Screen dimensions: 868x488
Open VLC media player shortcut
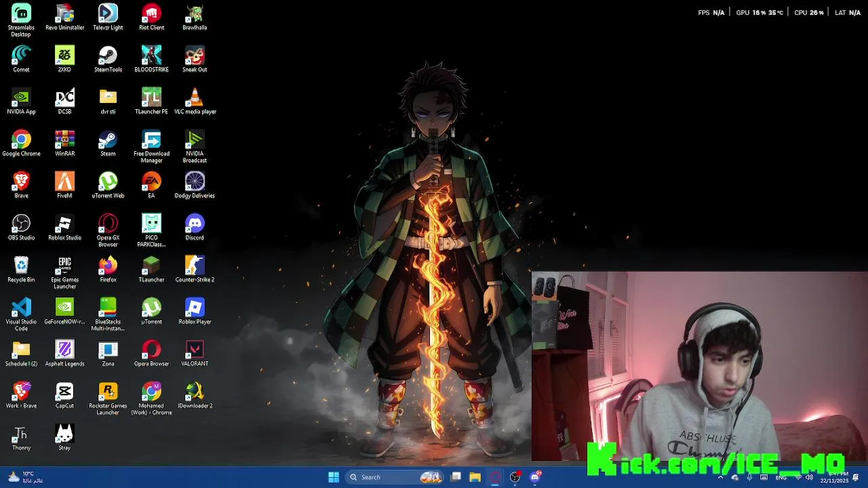pos(195,102)
